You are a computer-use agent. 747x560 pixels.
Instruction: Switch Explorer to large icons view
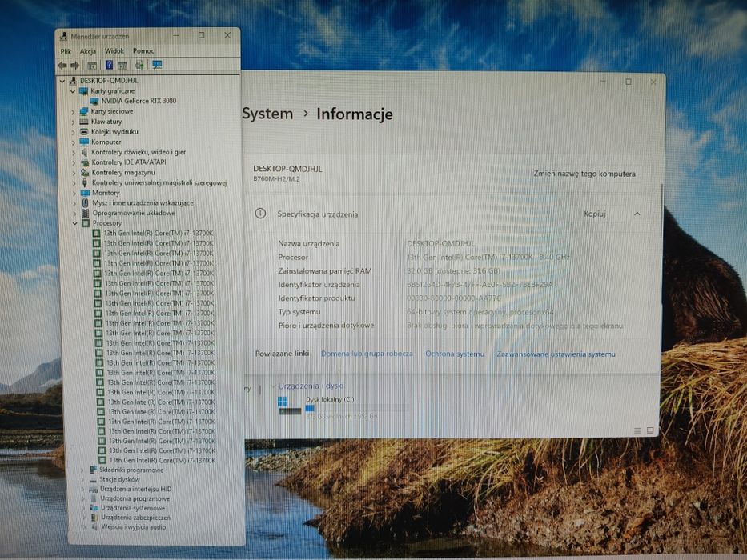[x=650, y=430]
